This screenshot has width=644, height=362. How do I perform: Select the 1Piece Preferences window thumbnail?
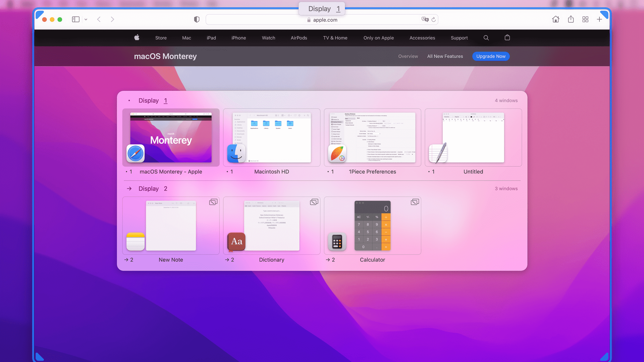[373, 137]
